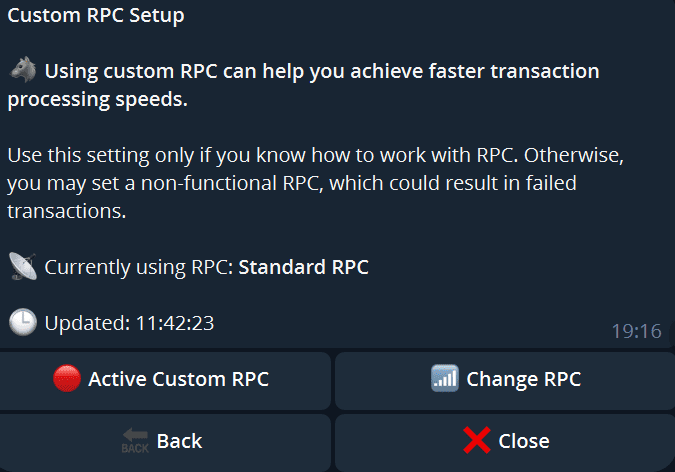
Task: Select the 'Custom RPC Setup' heading text
Action: click(x=96, y=16)
